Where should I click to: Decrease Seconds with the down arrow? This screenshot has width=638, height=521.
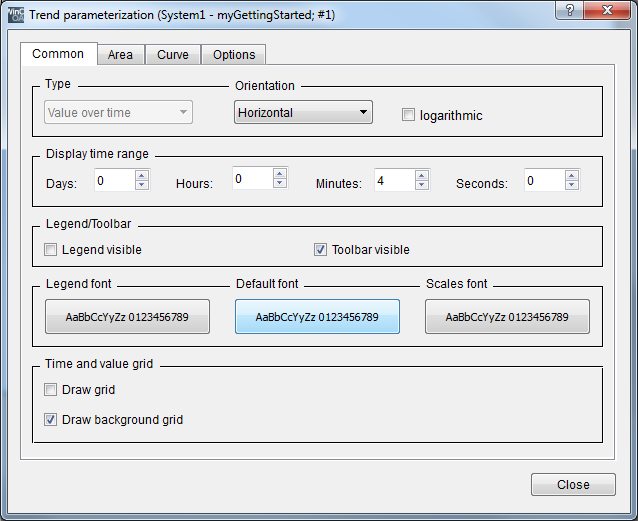point(572,185)
